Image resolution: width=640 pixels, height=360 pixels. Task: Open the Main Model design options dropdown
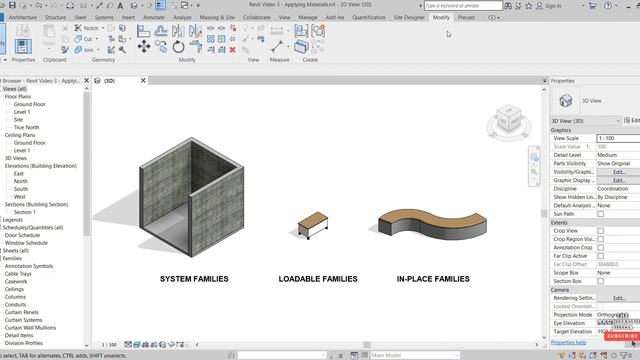415,355
